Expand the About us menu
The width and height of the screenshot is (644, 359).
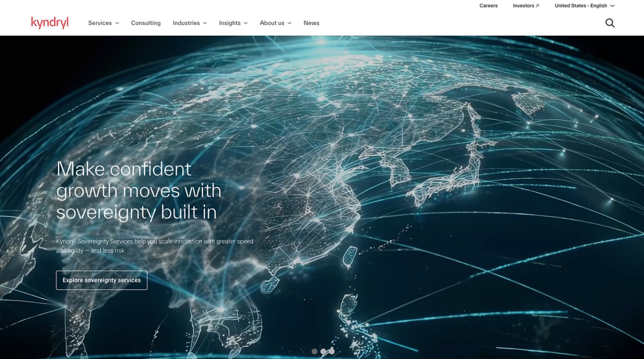pyautogui.click(x=276, y=23)
